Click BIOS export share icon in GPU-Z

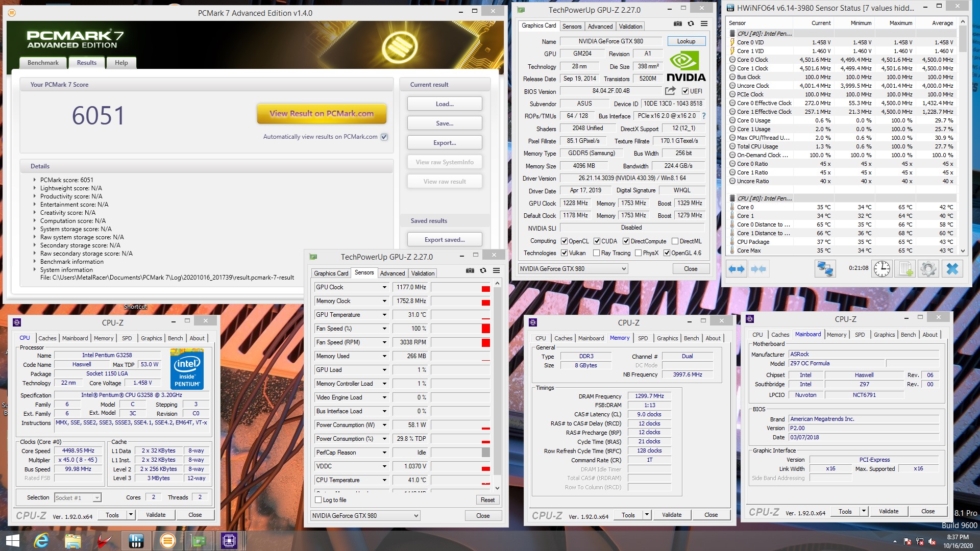coord(670,91)
